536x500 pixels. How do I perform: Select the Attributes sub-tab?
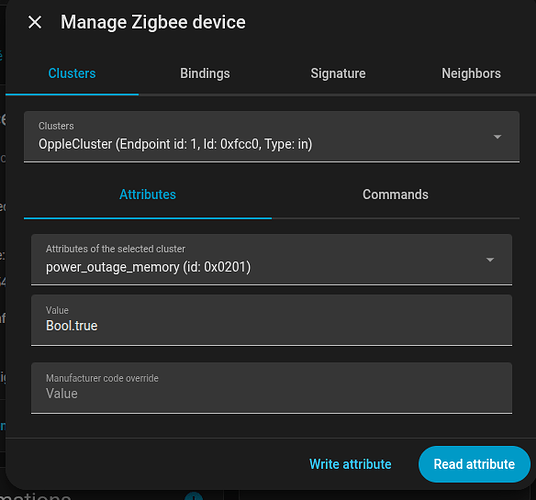click(148, 194)
